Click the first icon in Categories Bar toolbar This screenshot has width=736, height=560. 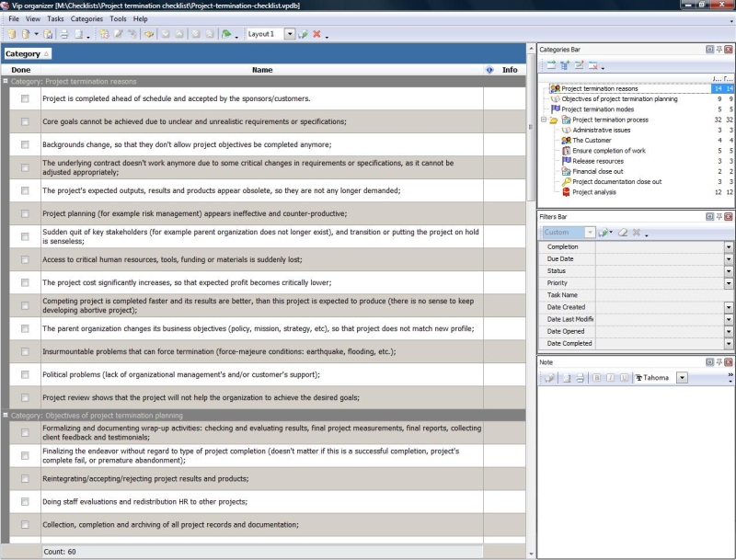pos(550,65)
